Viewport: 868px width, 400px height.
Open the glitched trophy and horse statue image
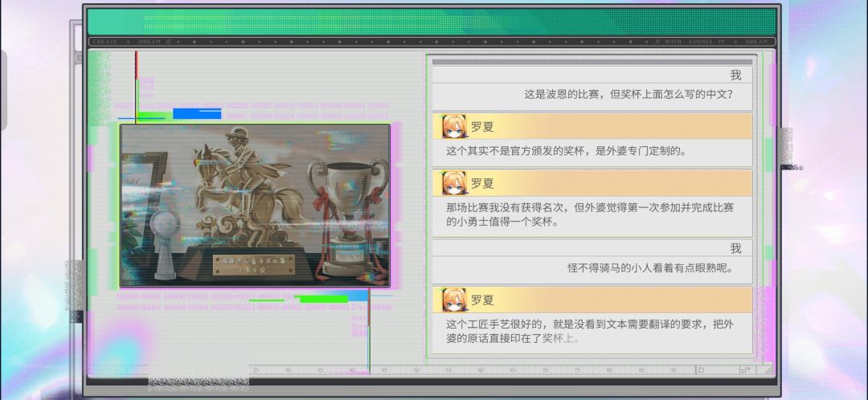(256, 206)
